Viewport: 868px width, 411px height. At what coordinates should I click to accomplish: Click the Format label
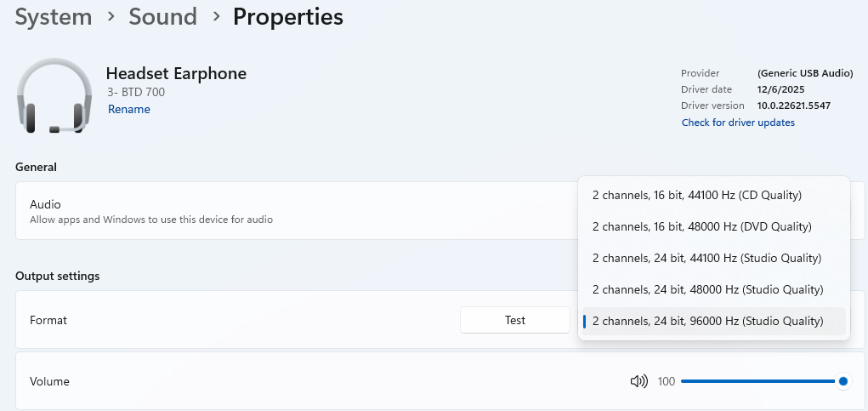(x=48, y=320)
